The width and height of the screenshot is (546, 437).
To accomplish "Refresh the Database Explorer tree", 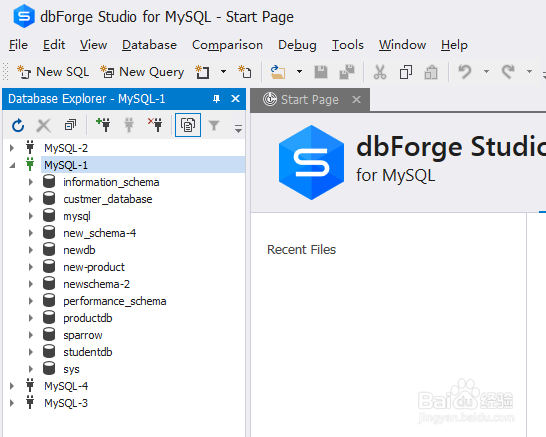I will (x=18, y=125).
